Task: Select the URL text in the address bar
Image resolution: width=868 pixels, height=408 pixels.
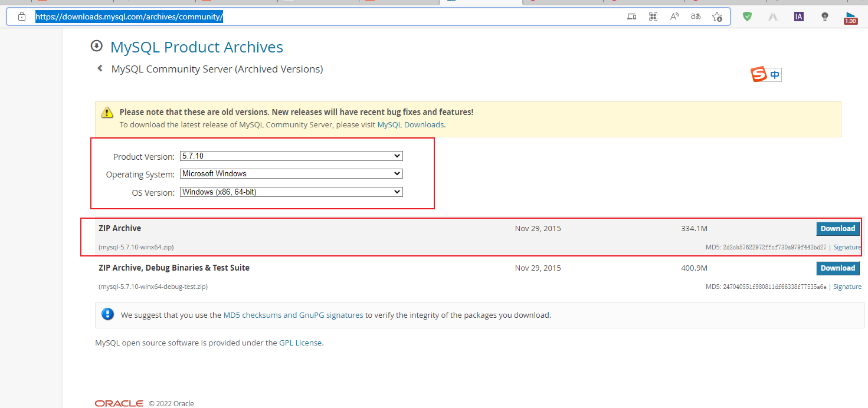Action: [129, 17]
